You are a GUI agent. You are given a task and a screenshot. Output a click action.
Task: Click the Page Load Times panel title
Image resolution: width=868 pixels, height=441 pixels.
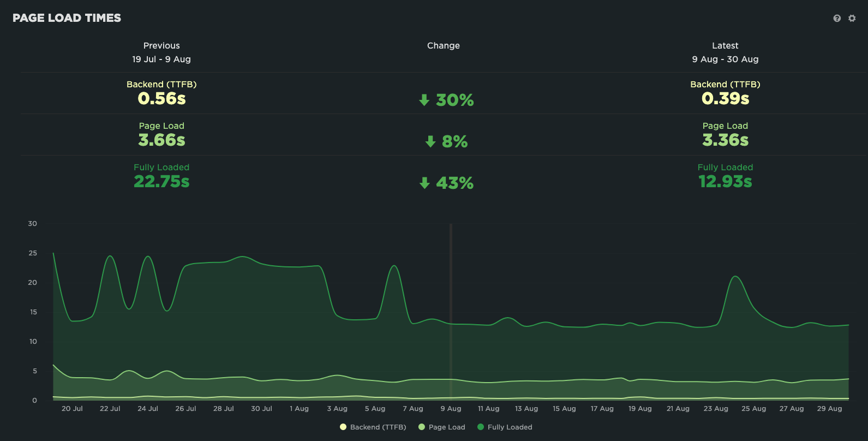pyautogui.click(x=67, y=18)
